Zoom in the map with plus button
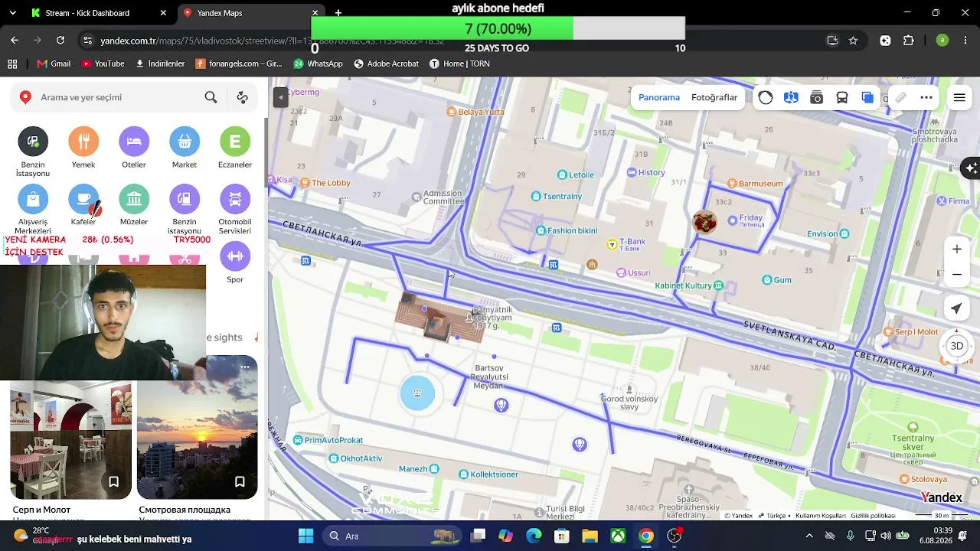Viewport: 980px width, 551px height. click(x=957, y=249)
